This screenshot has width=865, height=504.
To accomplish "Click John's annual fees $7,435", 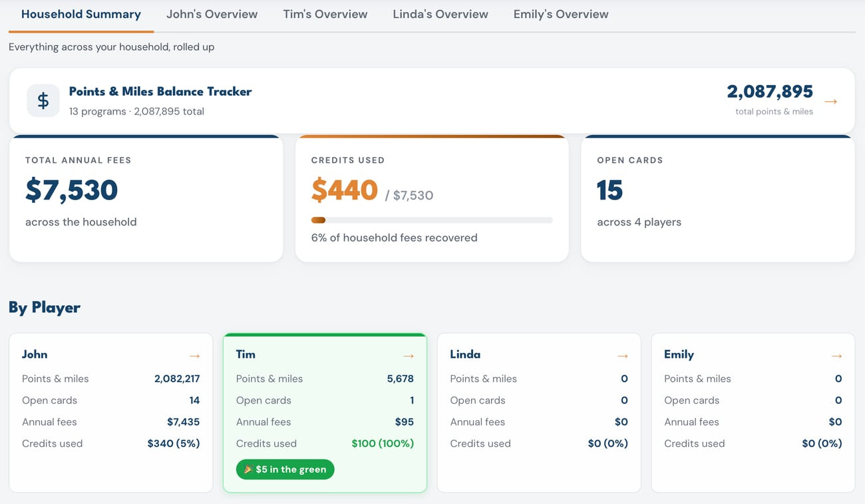I will click(183, 422).
